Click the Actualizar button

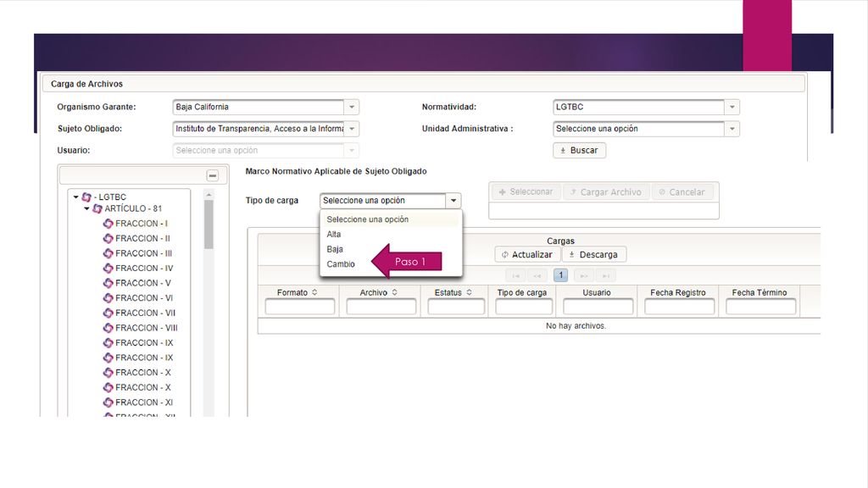pyautogui.click(x=527, y=254)
